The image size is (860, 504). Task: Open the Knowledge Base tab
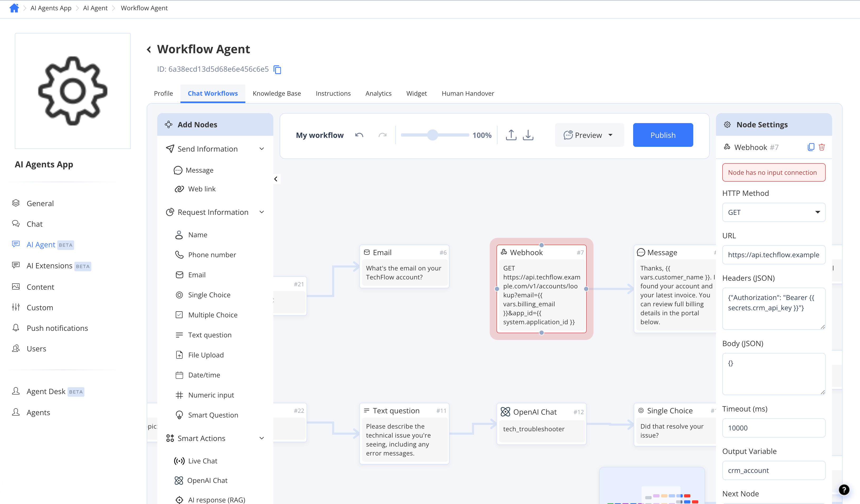276,93
